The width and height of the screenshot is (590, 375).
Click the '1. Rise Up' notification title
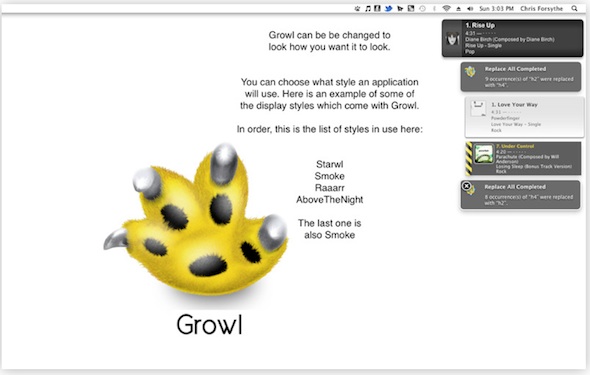(x=480, y=25)
